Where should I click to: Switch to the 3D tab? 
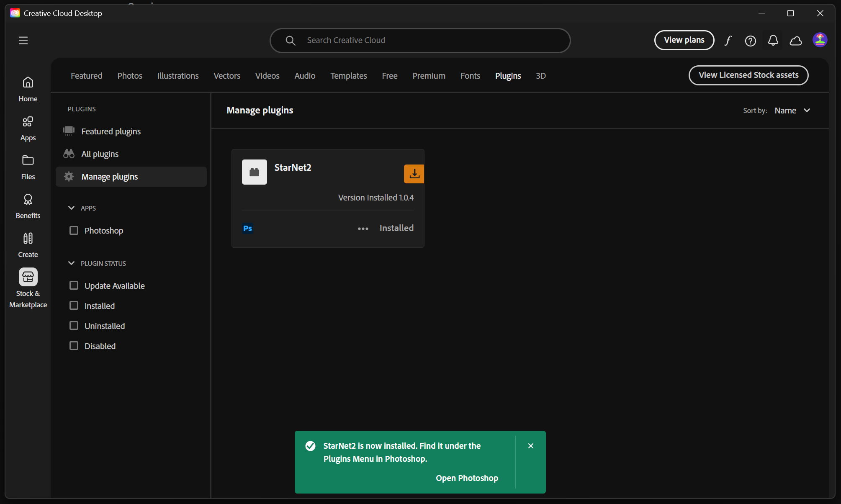(540, 76)
